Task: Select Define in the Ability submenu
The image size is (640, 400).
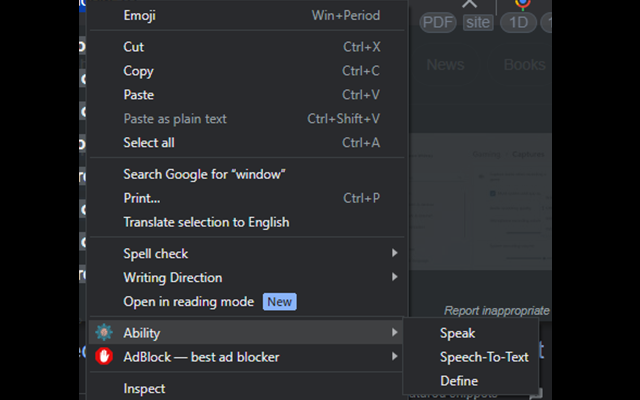Action: pos(471,381)
